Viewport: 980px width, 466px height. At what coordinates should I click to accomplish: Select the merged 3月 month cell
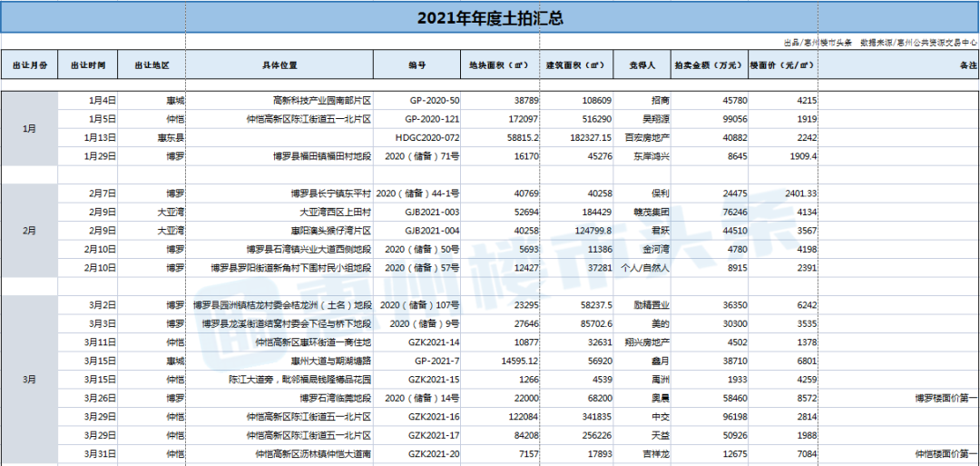coord(29,380)
